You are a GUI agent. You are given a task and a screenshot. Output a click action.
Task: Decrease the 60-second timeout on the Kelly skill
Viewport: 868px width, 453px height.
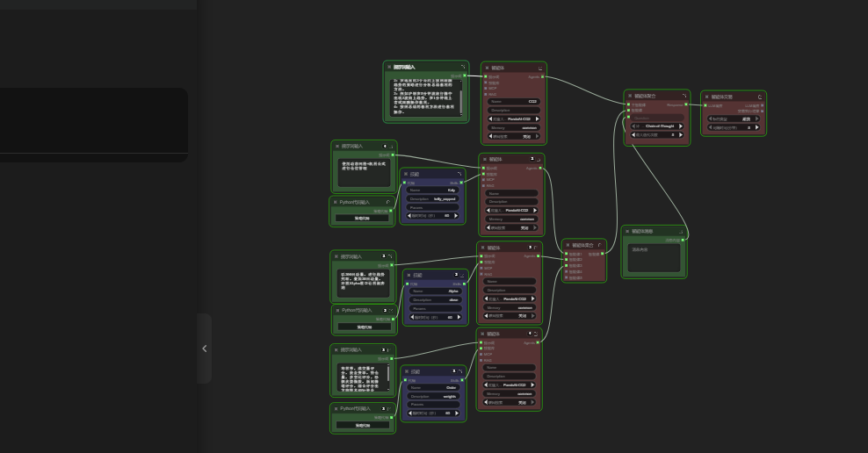409,216
